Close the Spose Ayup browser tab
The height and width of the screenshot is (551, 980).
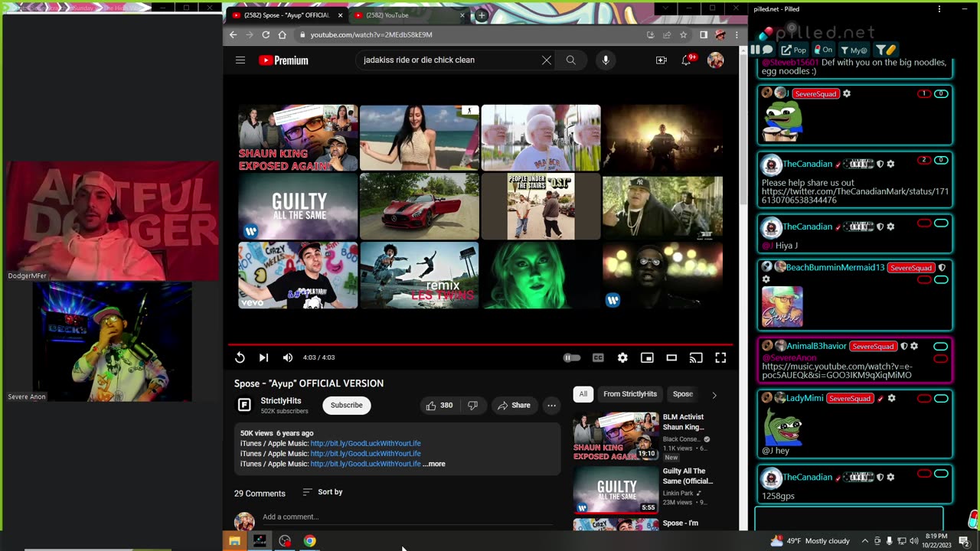[340, 15]
